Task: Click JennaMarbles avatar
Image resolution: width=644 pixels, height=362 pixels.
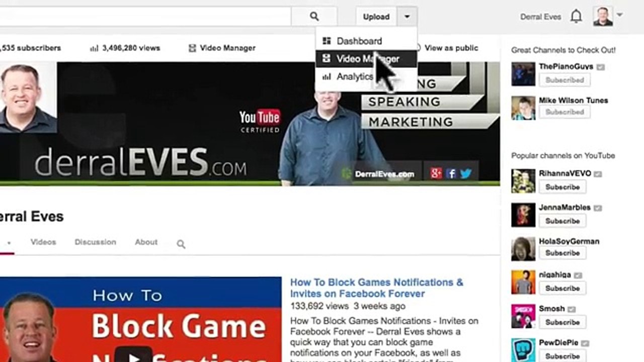Action: [x=523, y=215]
